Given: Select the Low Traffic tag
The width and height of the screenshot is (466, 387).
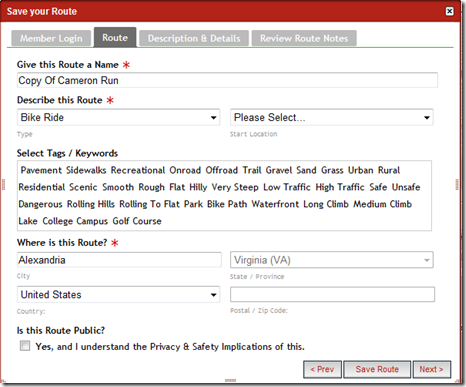Looking at the screenshot, I should pos(287,187).
